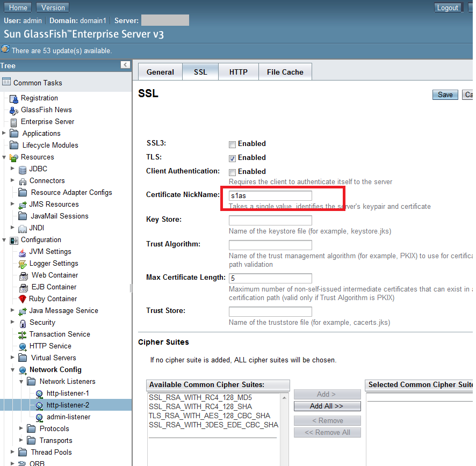Collapse the Network Listeners node

point(21,382)
